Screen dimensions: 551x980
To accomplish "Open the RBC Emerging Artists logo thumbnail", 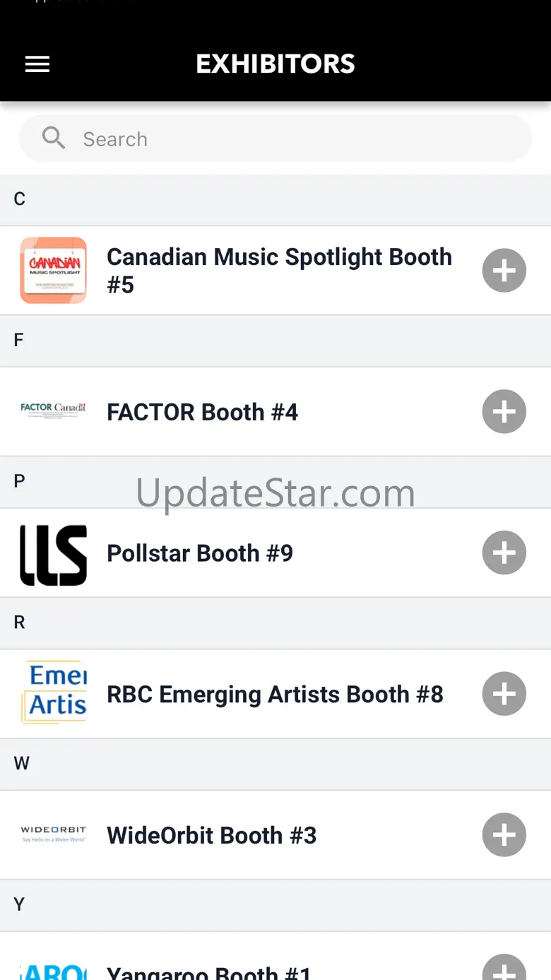I will tap(53, 694).
